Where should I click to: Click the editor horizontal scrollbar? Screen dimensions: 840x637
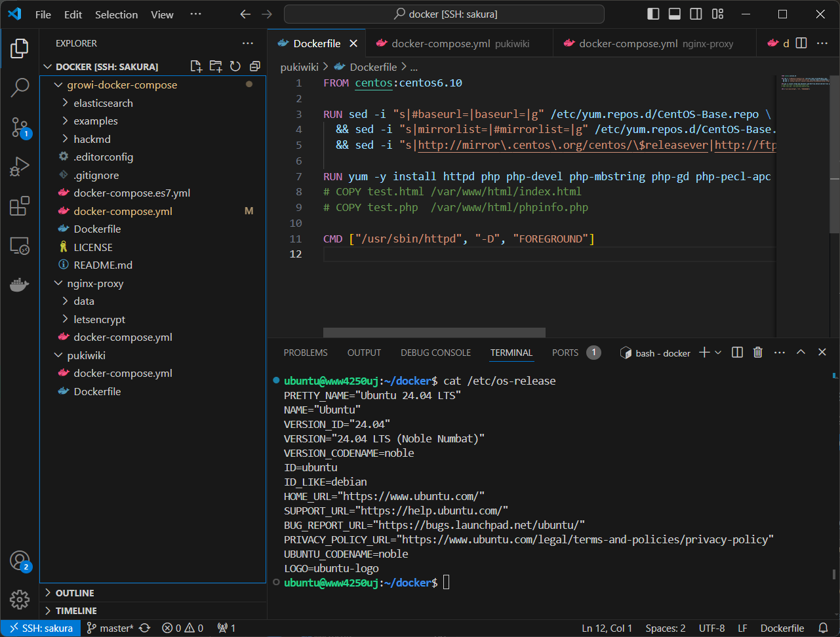434,332
